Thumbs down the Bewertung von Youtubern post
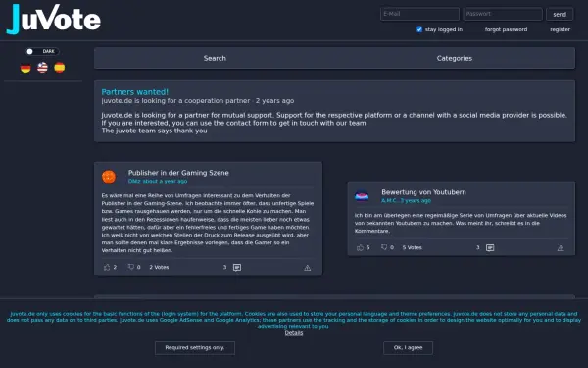The image size is (588, 368). [x=384, y=247]
